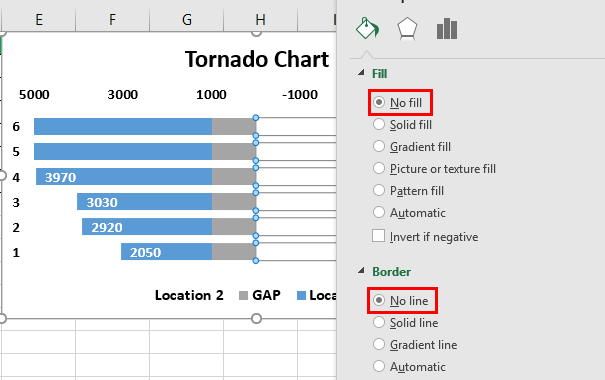Open the Fill & Line paint bucket tab
This screenshot has width=605, height=380.
pyautogui.click(x=367, y=29)
